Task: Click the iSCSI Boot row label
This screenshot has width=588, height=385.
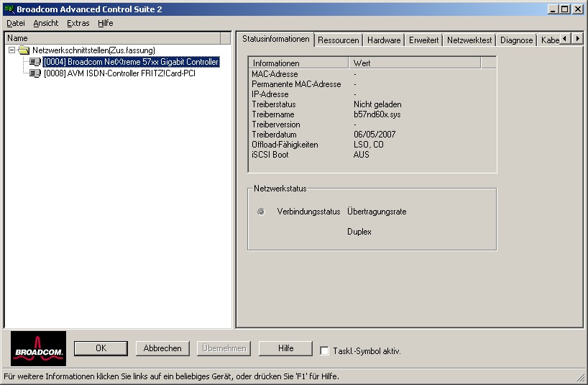Action: point(270,155)
